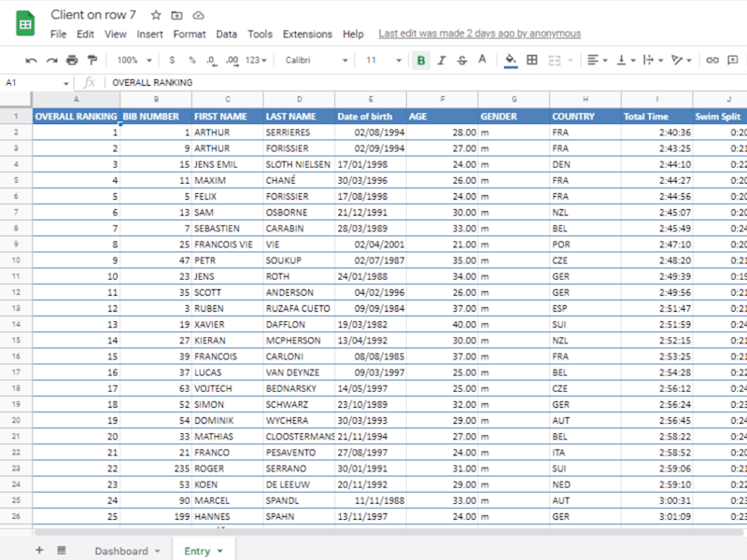Select the Total Time header cell
The image size is (747, 560).
click(x=657, y=117)
